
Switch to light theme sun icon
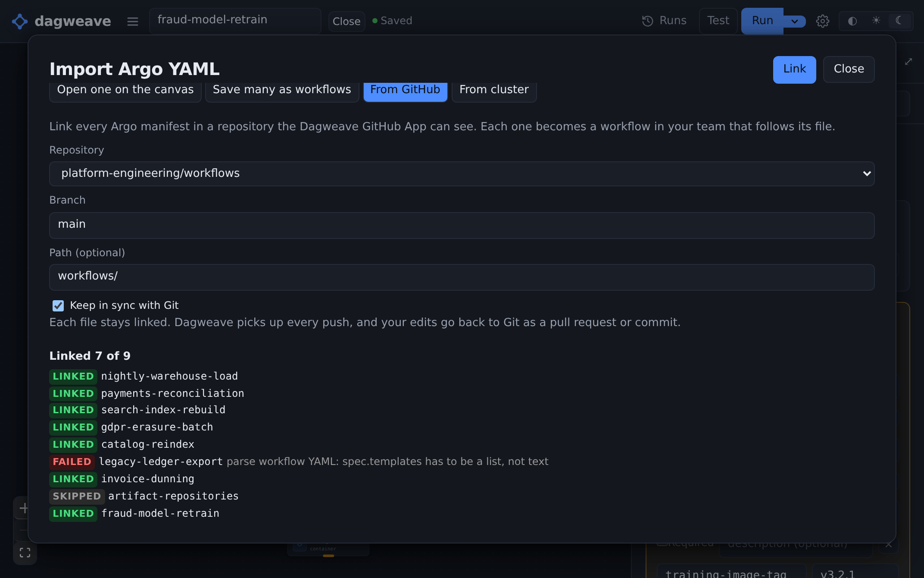point(876,20)
